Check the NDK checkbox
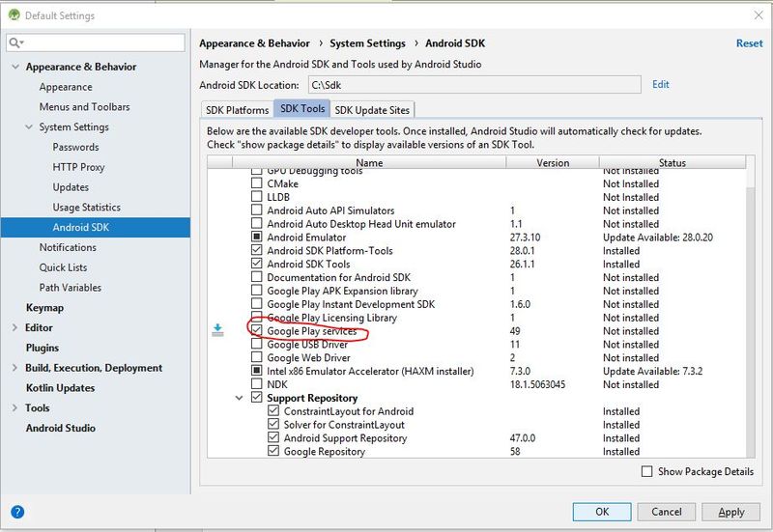Screen dimensions: 773x532 click(256, 383)
